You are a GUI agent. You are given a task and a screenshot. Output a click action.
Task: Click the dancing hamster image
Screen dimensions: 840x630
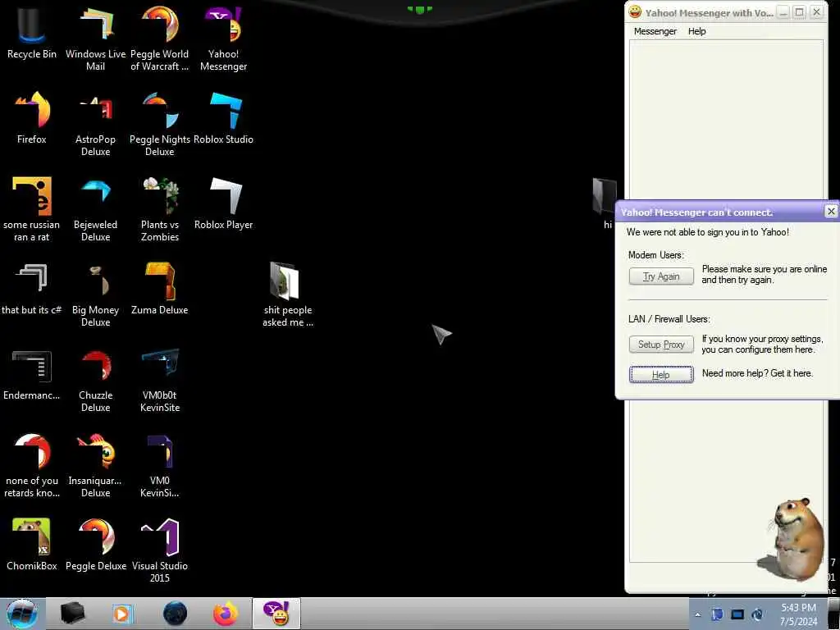[x=790, y=540]
